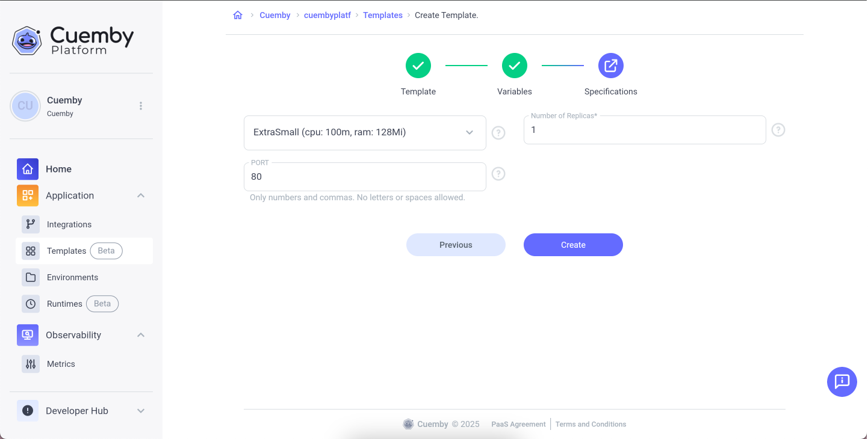Click the Specifications step indicator

tap(610, 66)
